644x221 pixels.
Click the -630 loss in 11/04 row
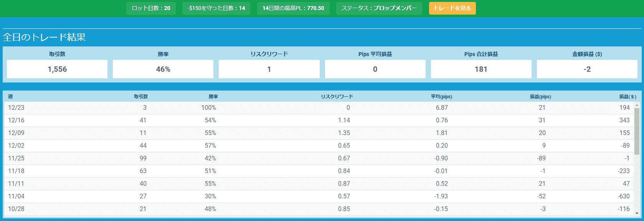[624, 196]
